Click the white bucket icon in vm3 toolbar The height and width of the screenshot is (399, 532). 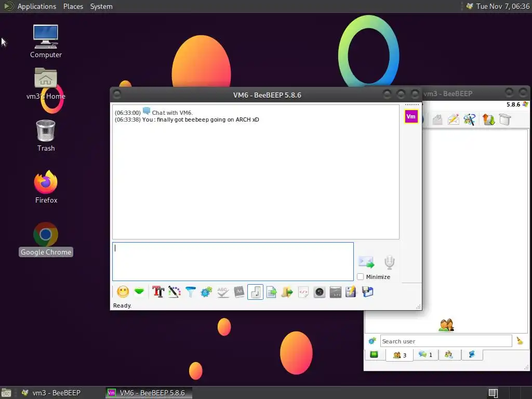(505, 119)
